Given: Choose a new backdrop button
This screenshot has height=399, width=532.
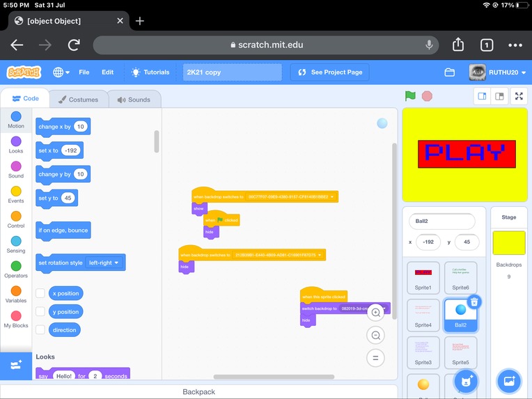Looking at the screenshot, I should 509,381.
